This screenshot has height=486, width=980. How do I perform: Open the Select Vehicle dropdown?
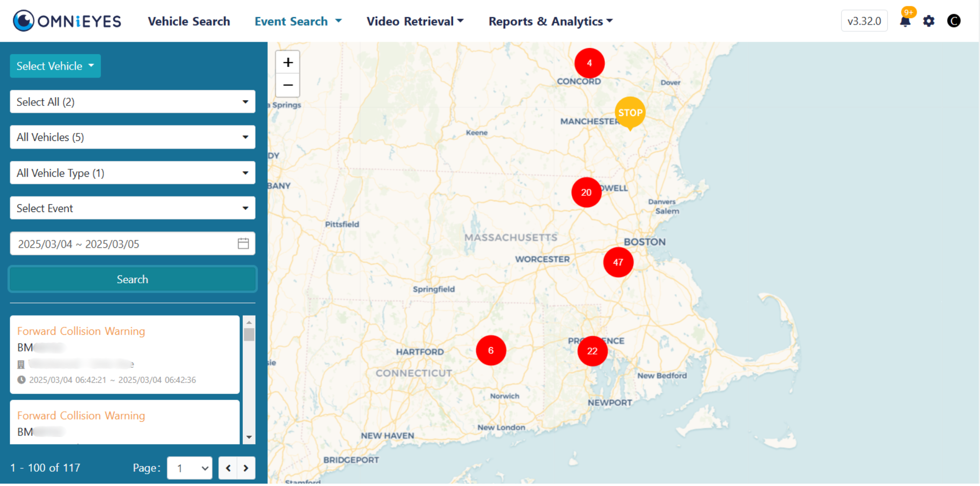coord(55,66)
